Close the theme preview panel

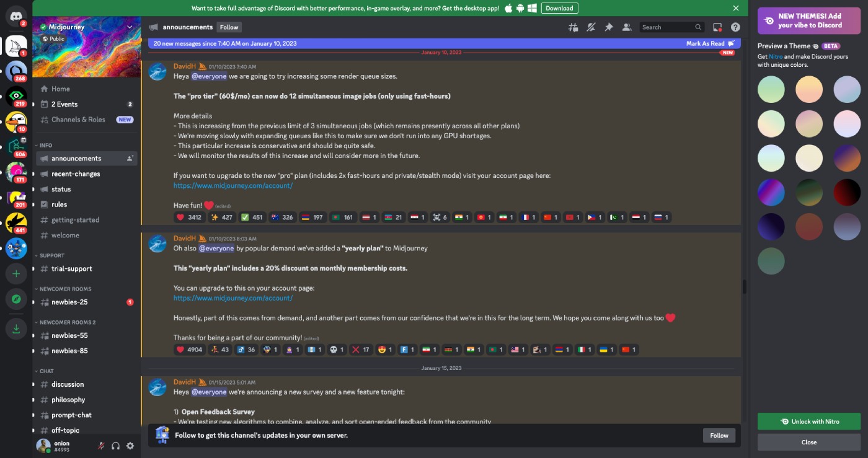tap(809, 443)
